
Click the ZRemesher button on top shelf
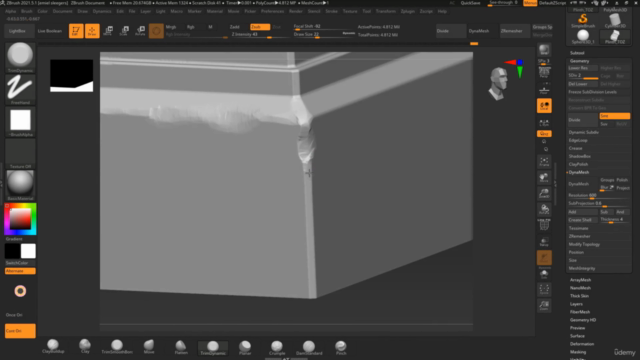point(515,31)
